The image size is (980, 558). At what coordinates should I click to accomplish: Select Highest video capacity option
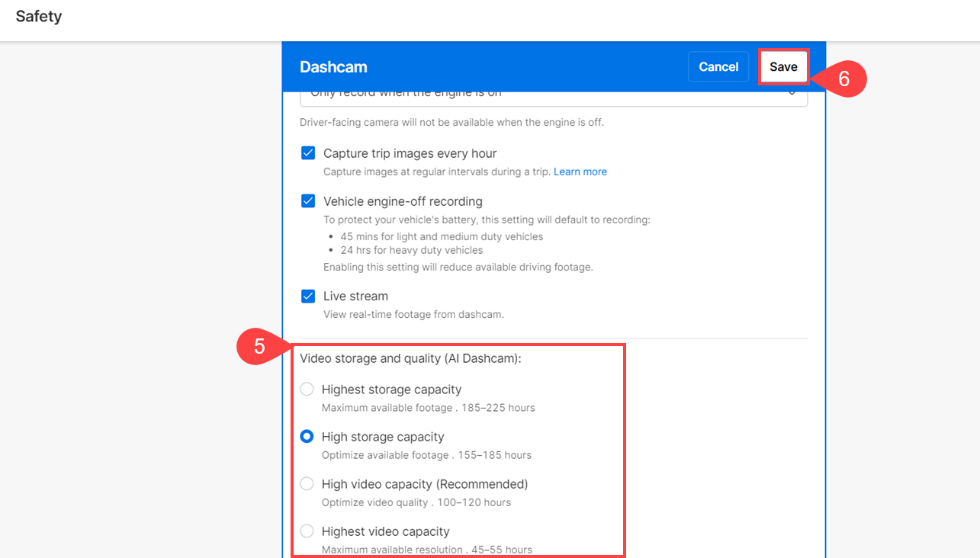click(x=307, y=531)
